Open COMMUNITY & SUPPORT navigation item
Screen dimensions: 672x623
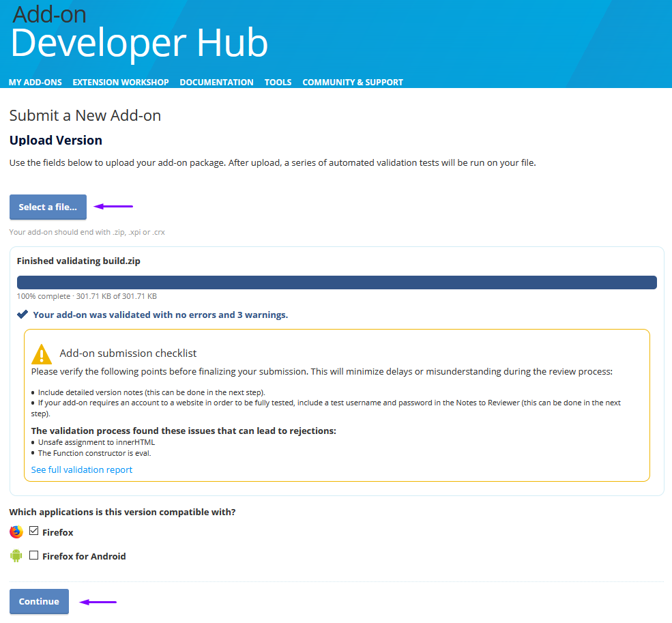pos(353,83)
